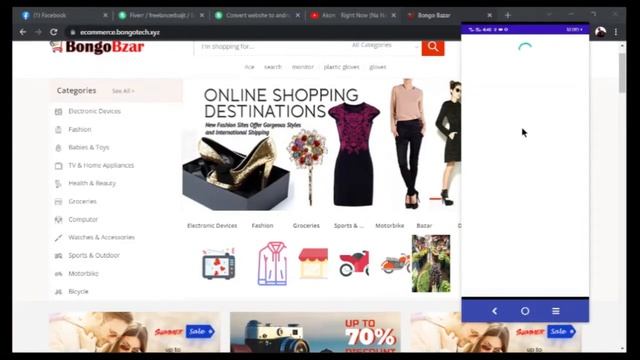Click the 'rice' suggested search term
This screenshot has width=640, height=360.
click(x=249, y=67)
